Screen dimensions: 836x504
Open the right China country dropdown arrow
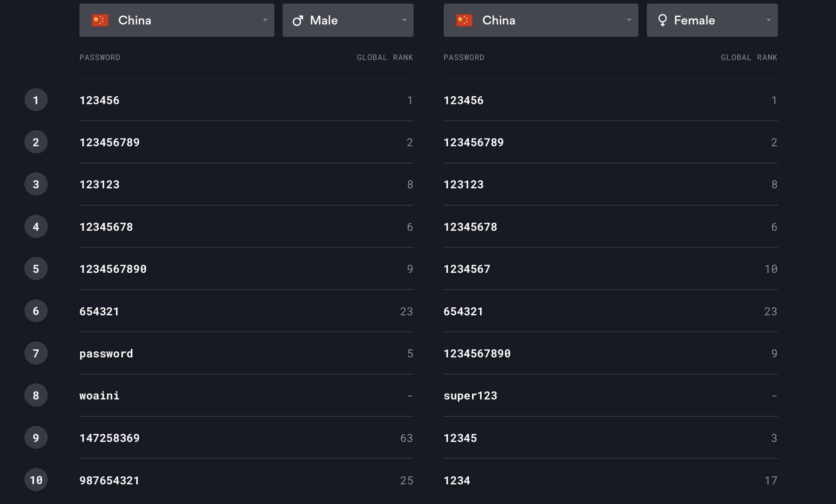629,20
